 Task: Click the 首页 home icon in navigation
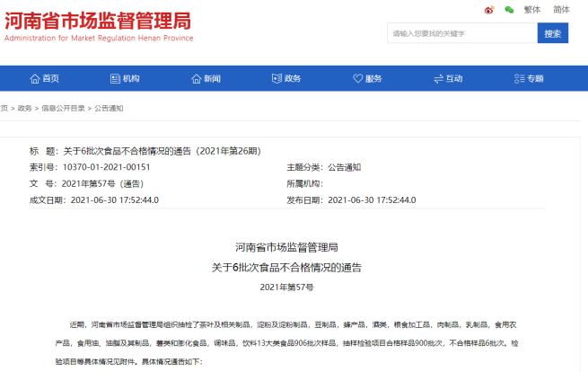35,79
